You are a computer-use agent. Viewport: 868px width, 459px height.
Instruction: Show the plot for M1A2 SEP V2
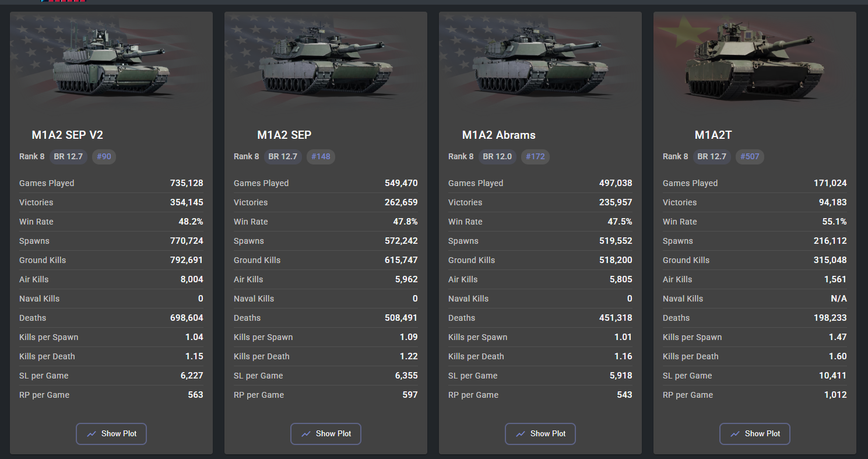tap(111, 434)
